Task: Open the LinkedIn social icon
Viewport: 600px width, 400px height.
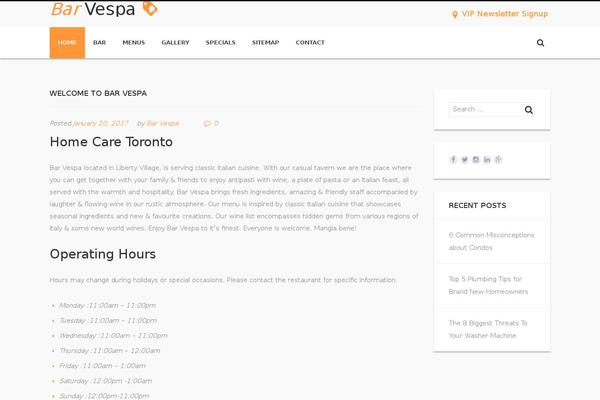Action: (487, 160)
